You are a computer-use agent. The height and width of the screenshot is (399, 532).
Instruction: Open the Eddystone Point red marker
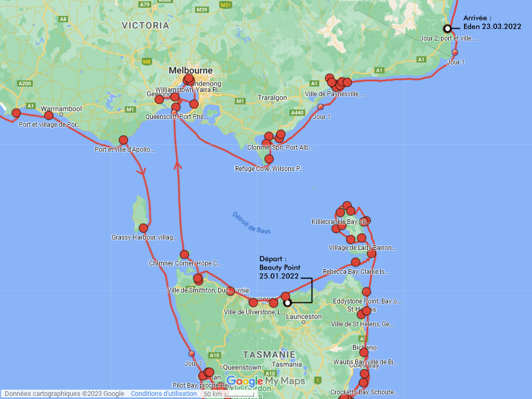point(366,291)
